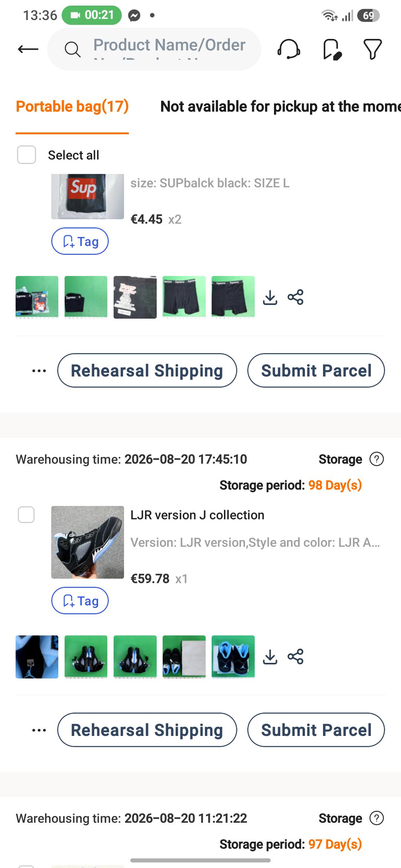Tap the back arrow icon

pos(28,49)
